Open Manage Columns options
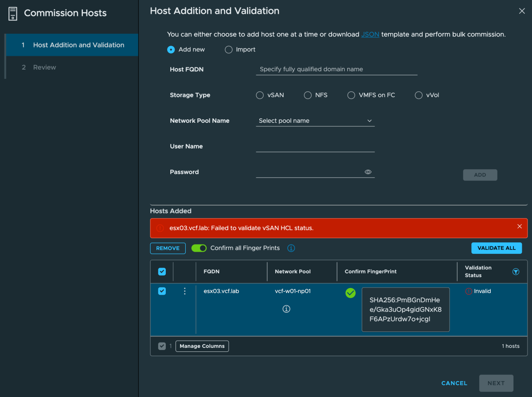The image size is (532, 397). coord(202,346)
